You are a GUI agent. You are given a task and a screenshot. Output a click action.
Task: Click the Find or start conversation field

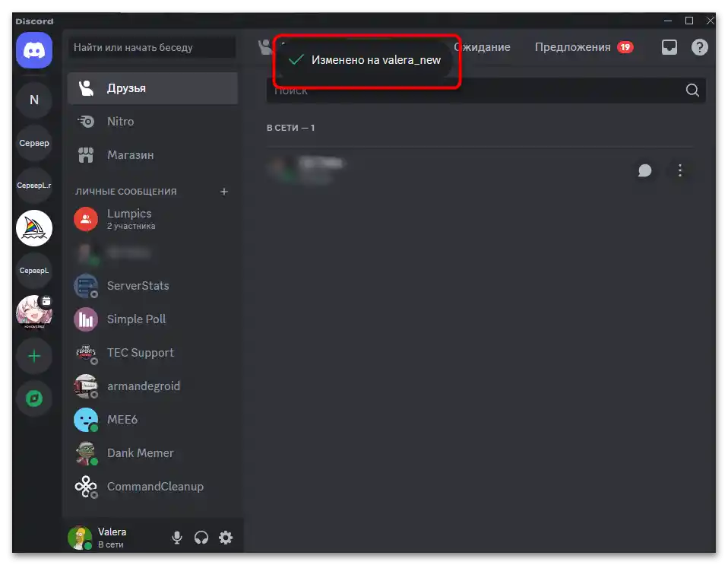pyautogui.click(x=152, y=47)
